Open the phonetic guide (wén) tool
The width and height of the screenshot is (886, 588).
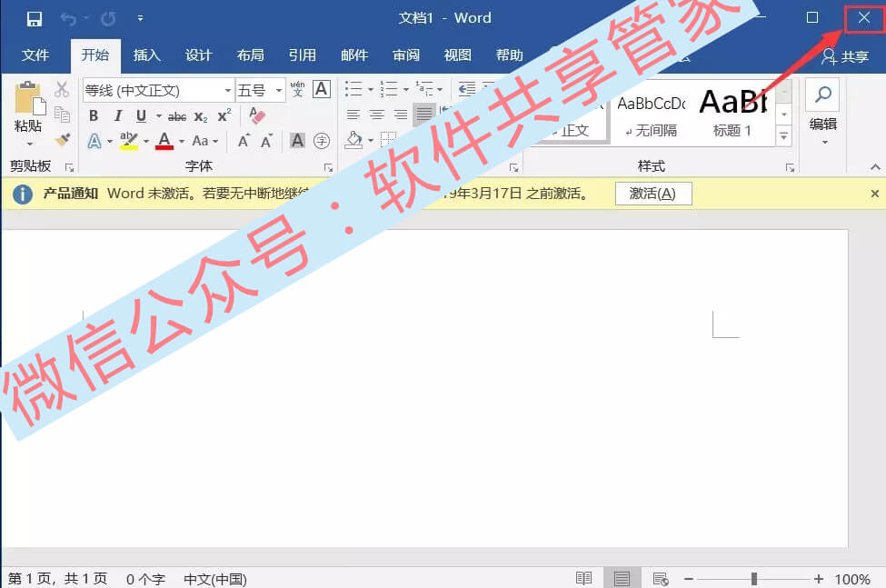(297, 89)
